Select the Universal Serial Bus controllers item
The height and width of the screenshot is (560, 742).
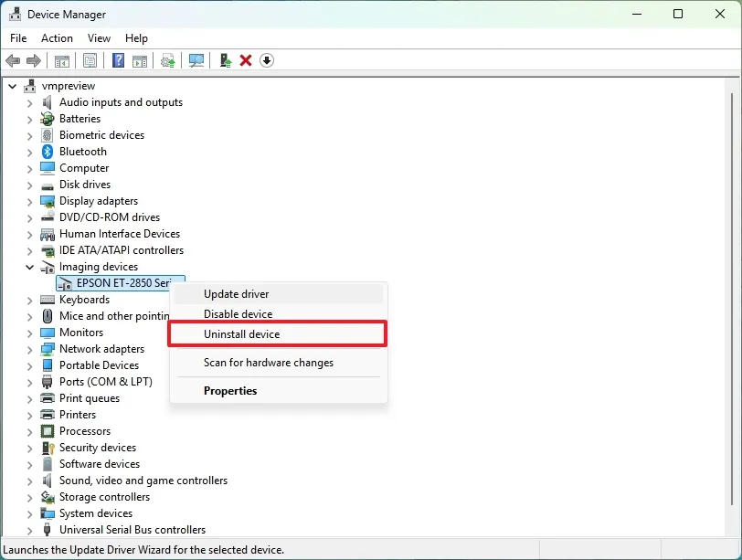(x=132, y=530)
